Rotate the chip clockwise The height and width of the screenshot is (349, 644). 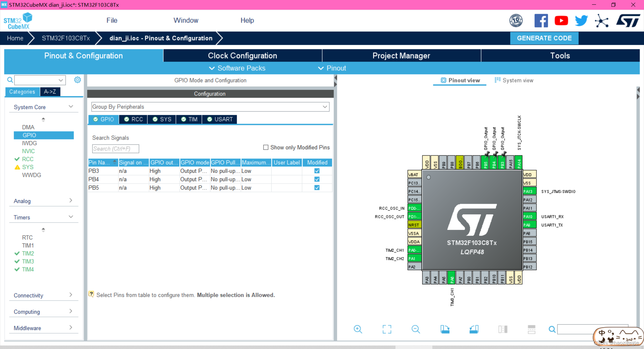pyautogui.click(x=445, y=329)
